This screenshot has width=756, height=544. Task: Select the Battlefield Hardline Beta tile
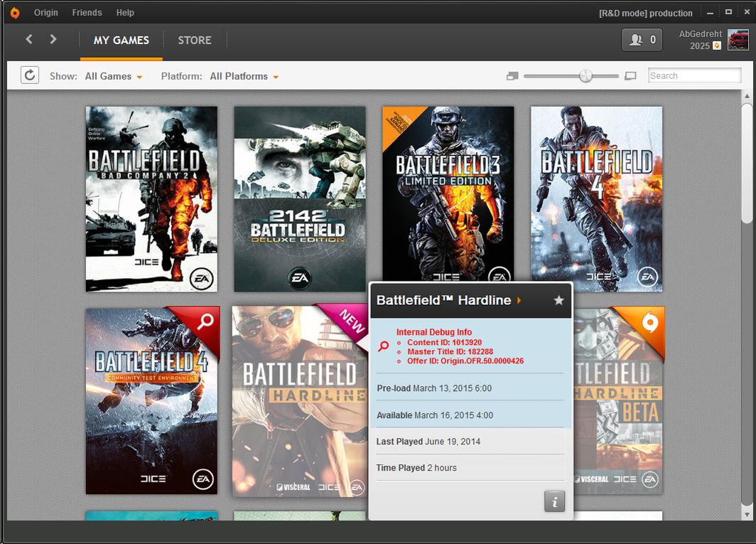coord(619,400)
